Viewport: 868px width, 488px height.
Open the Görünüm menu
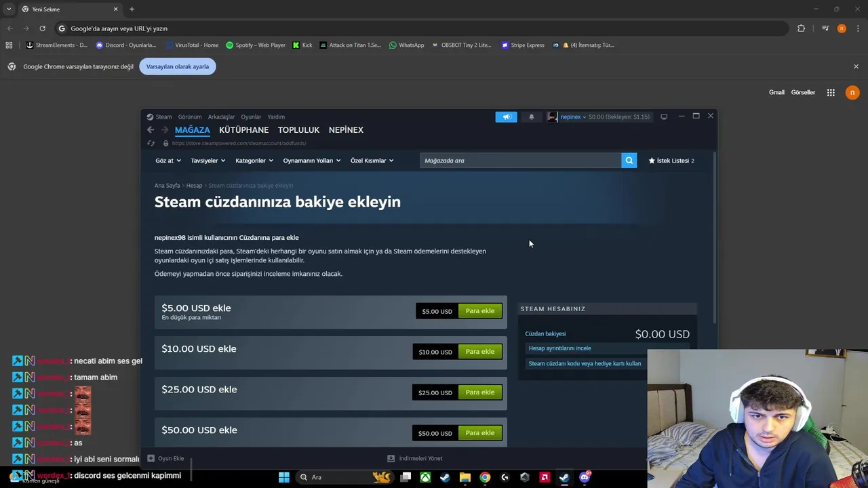pyautogui.click(x=190, y=117)
